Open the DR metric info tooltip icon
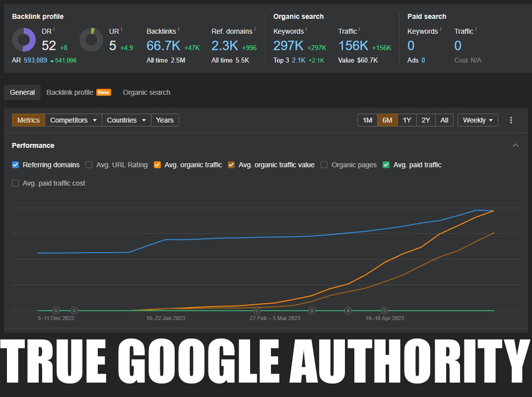Viewport: 532px width, 397px height. tap(55, 29)
